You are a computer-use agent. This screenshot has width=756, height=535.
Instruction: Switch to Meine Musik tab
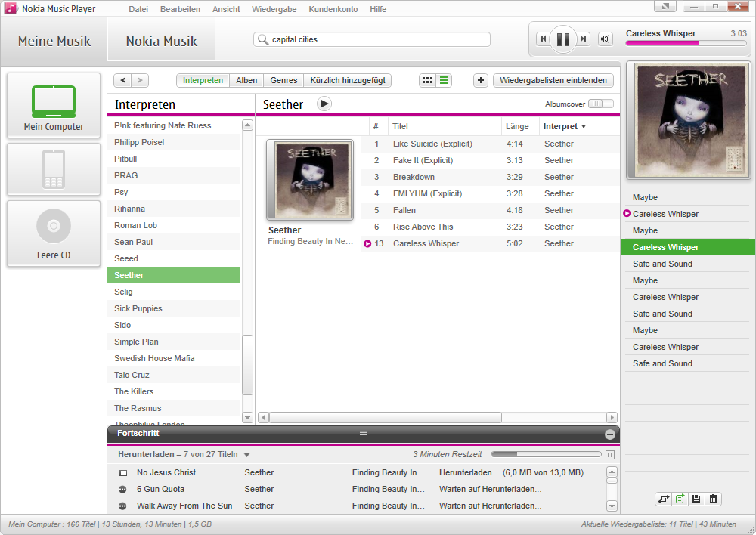click(x=54, y=41)
